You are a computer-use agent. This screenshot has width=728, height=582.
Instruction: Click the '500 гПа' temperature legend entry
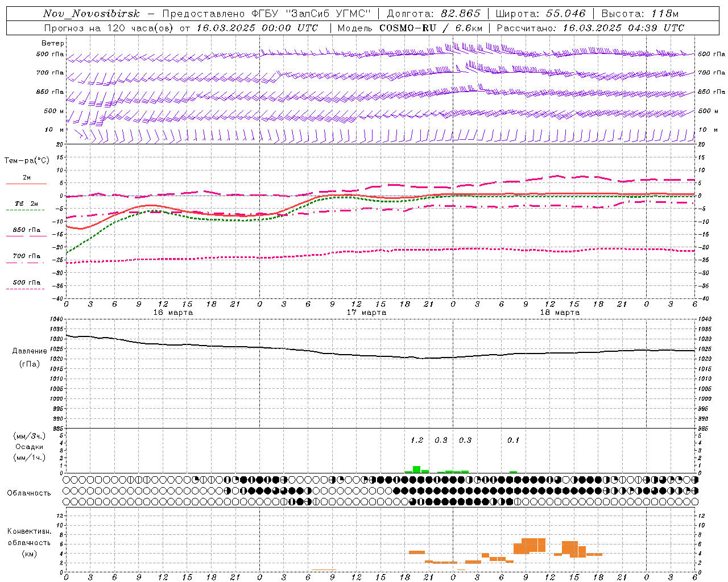[x=27, y=282]
